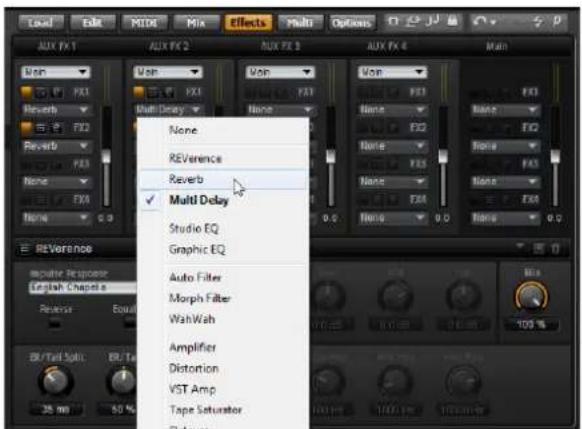Viewport: 582px width, 429px height.
Task: Toggle AUX FX 1 slot FX1 on/off
Action: click(x=26, y=92)
